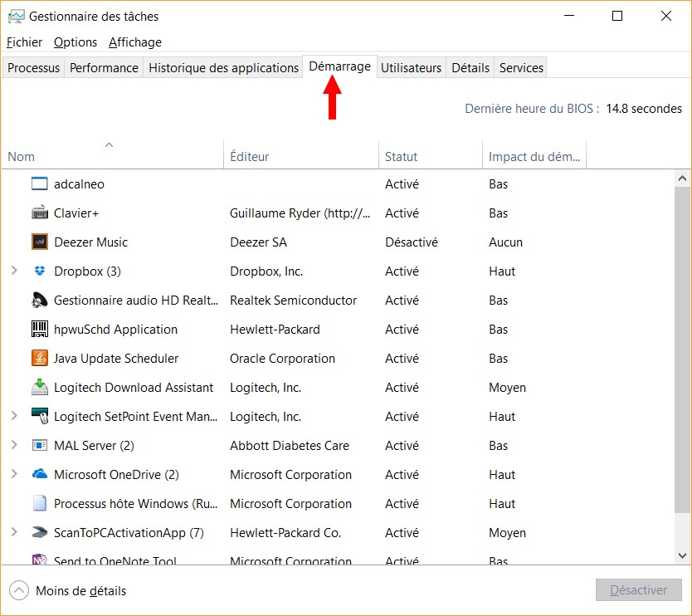692x616 pixels.
Task: Click the hpwuSchd Application icon
Action: 39,329
